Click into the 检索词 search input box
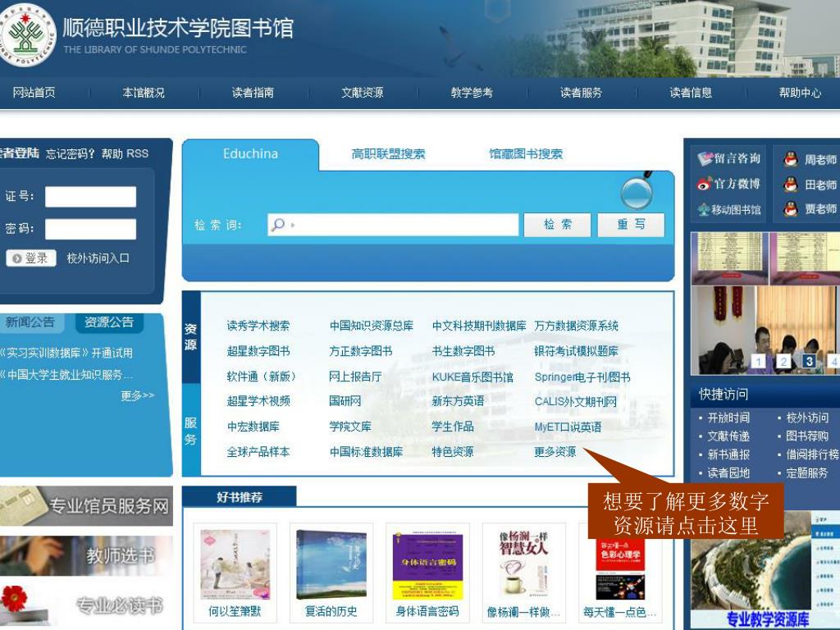This screenshot has height=630, width=840. click(x=393, y=225)
